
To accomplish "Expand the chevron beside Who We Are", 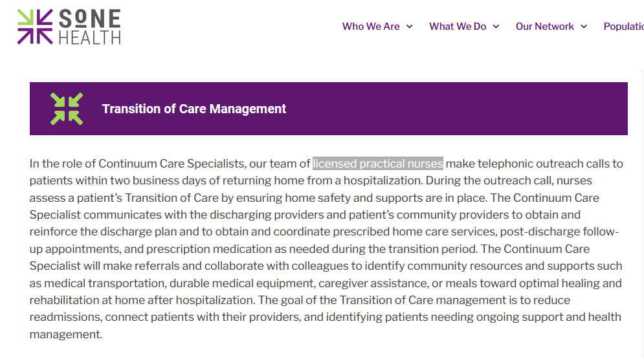I will pos(410,27).
